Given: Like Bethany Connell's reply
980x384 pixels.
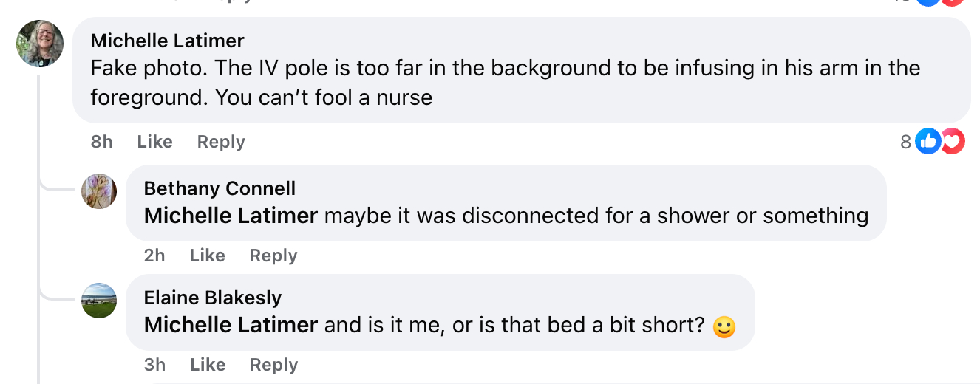Looking at the screenshot, I should (207, 256).
